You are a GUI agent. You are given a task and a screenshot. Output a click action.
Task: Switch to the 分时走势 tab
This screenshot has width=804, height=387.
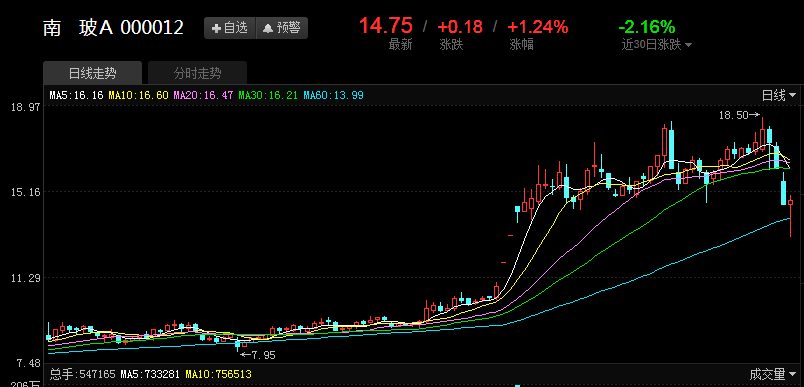tap(197, 73)
